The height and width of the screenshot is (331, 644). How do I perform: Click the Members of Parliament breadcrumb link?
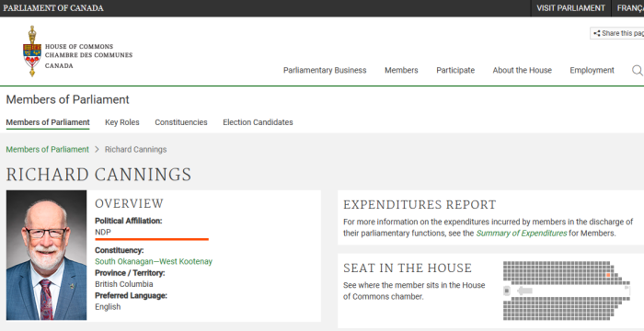tap(47, 150)
